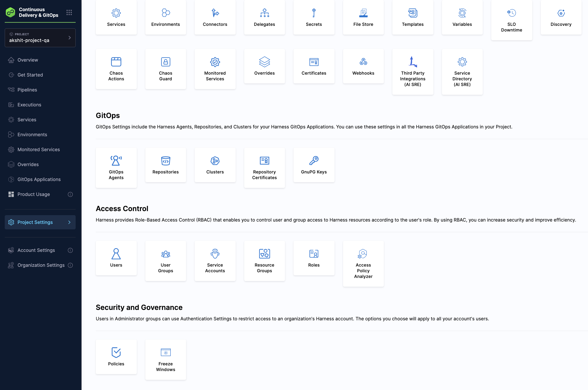Open the Access Policy Analyzer
The image size is (588, 390).
tap(363, 264)
